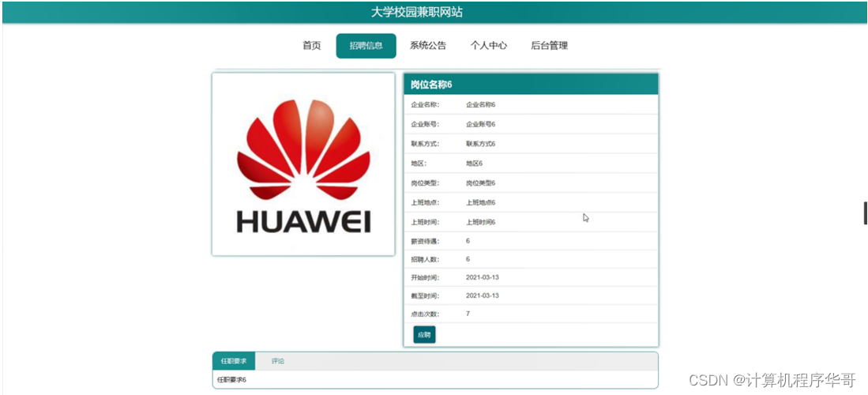Screen dimensions: 868x395
Task: Click the 企业名称6 value
Action: [480, 105]
